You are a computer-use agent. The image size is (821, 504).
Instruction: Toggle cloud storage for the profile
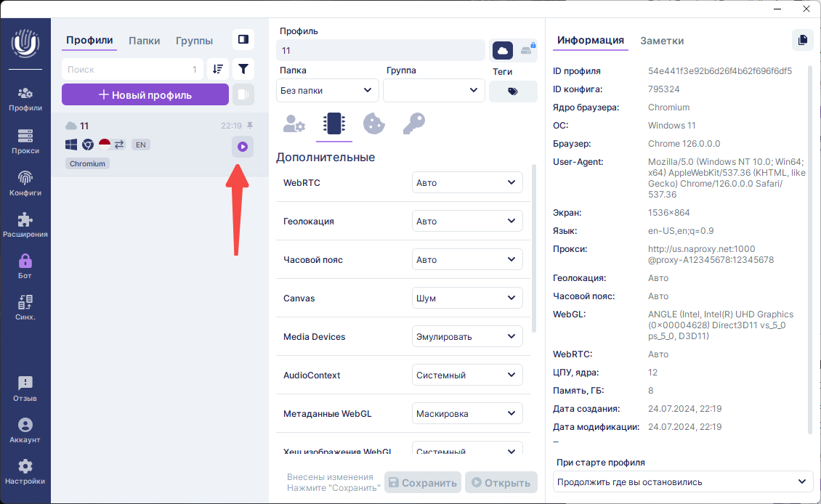point(503,50)
